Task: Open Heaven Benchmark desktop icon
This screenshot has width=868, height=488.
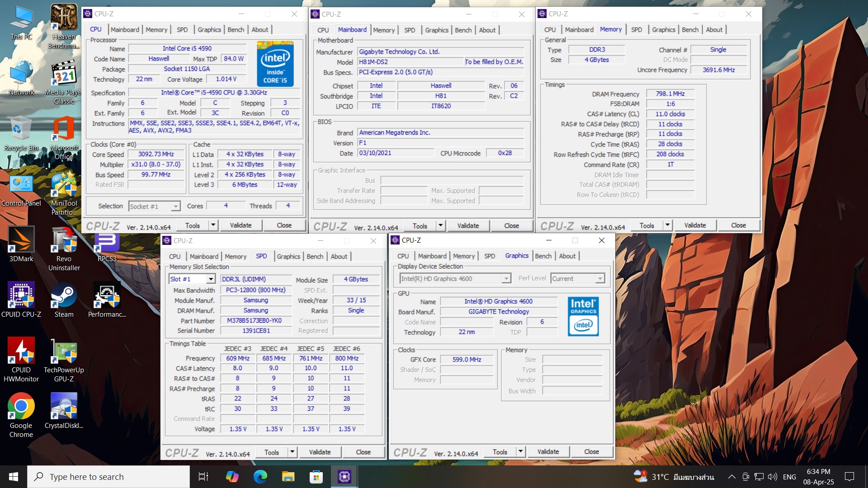Action: click(64, 26)
